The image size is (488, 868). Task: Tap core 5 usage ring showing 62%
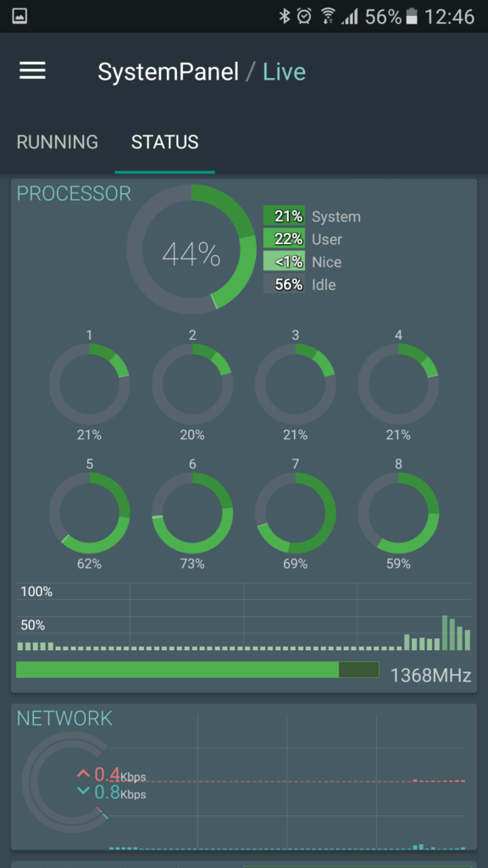click(x=89, y=513)
